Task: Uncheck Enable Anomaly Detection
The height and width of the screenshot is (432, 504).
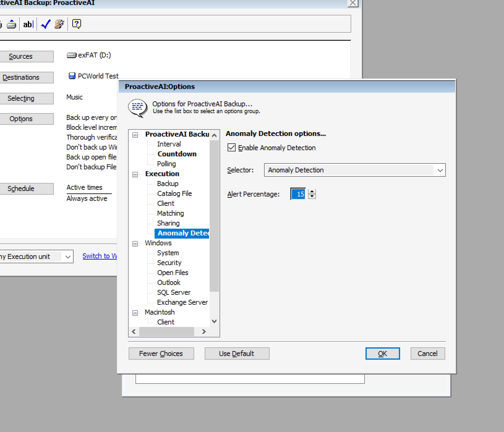Action: coord(231,148)
